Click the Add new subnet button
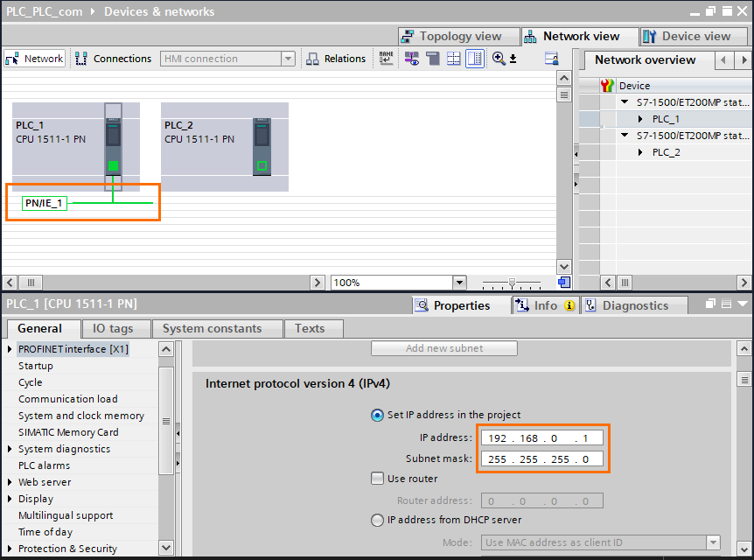This screenshot has width=754, height=560. (x=444, y=348)
